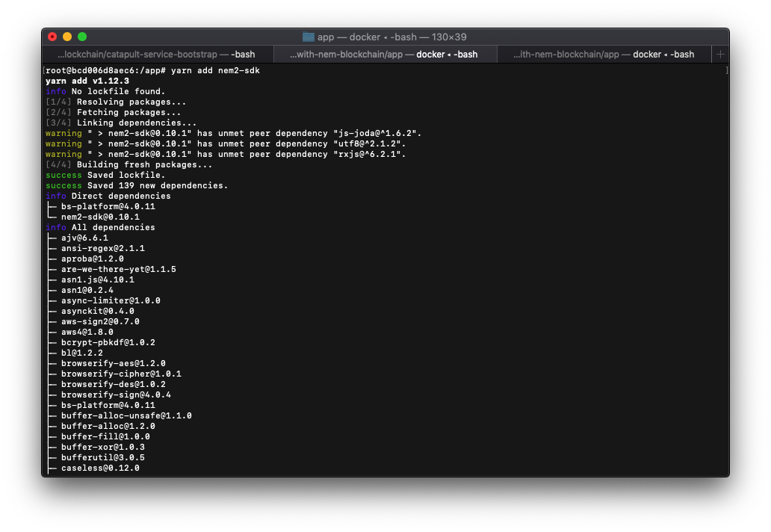The height and width of the screenshot is (532, 771).
Task: Click the aws4@1.8.0 entry
Action: click(87, 332)
